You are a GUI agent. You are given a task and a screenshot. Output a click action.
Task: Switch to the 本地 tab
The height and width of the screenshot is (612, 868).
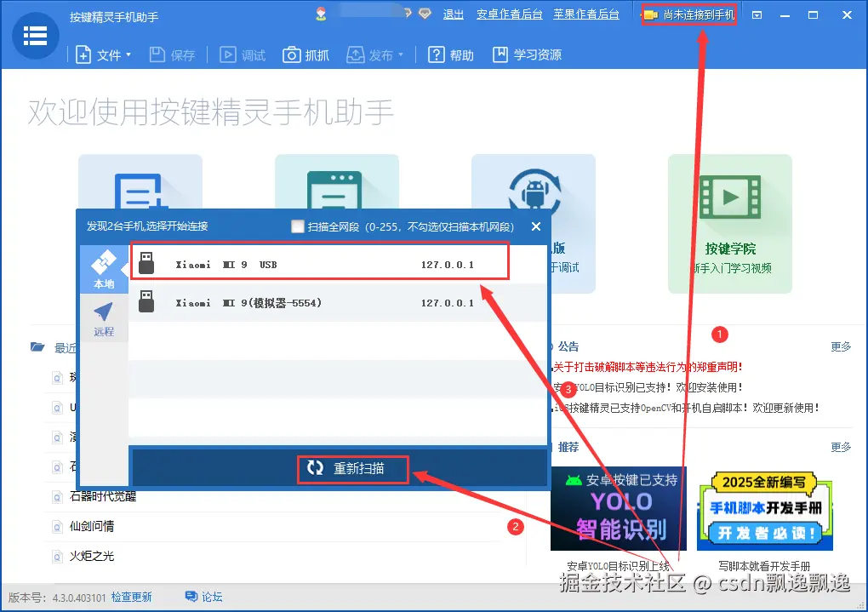coord(104,270)
